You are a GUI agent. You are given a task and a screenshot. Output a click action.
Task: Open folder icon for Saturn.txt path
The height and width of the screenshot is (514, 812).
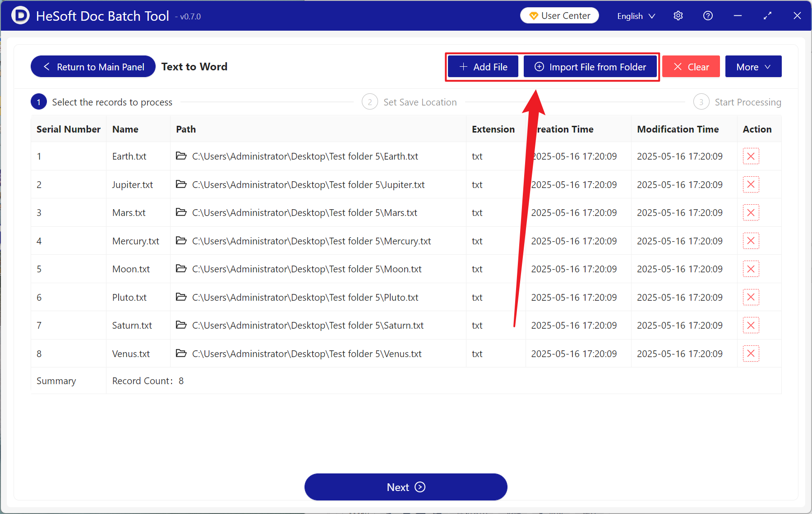pos(181,325)
